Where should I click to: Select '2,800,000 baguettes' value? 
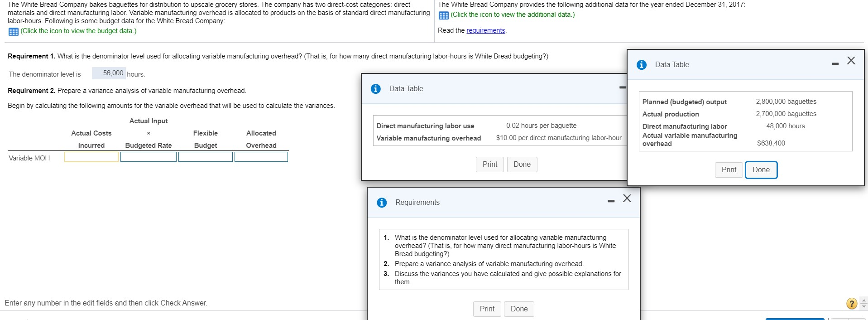(x=786, y=102)
